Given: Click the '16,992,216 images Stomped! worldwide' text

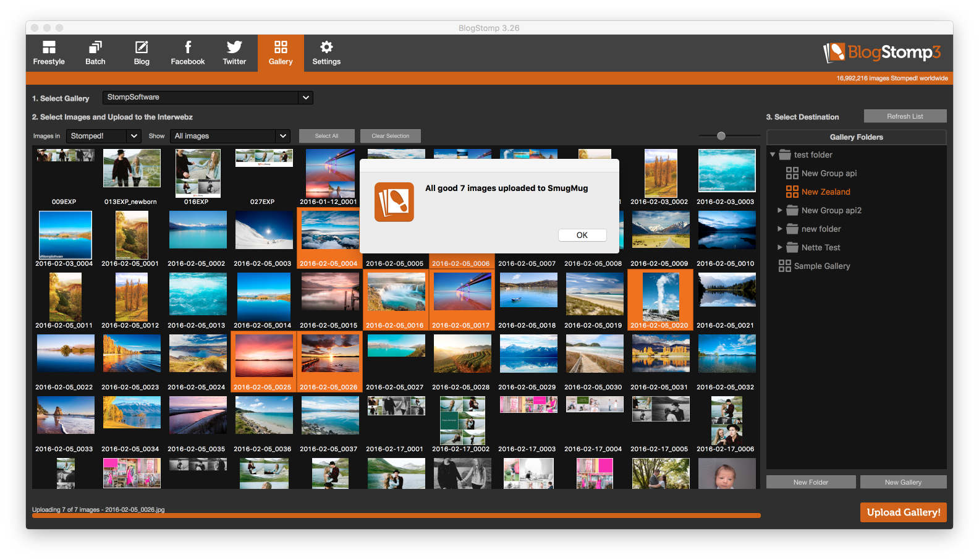Looking at the screenshot, I should tap(892, 78).
